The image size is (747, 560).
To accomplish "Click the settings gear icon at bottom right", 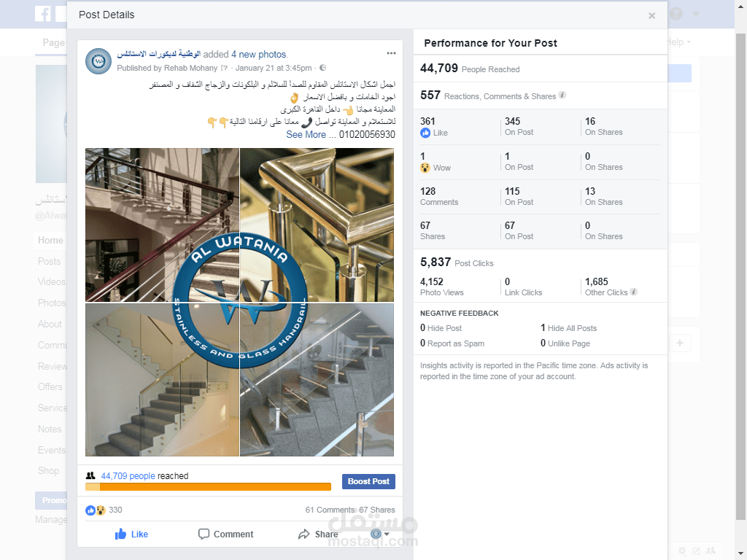I will (682, 551).
